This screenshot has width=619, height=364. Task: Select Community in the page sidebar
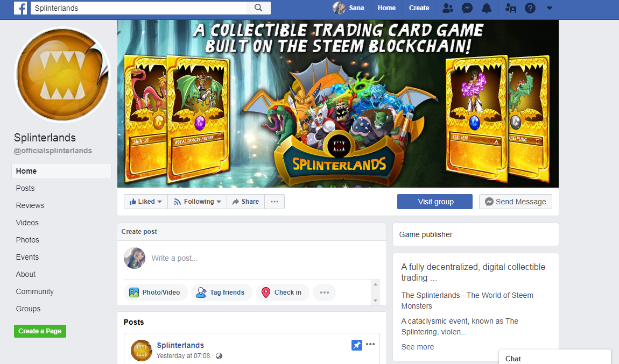click(x=35, y=291)
